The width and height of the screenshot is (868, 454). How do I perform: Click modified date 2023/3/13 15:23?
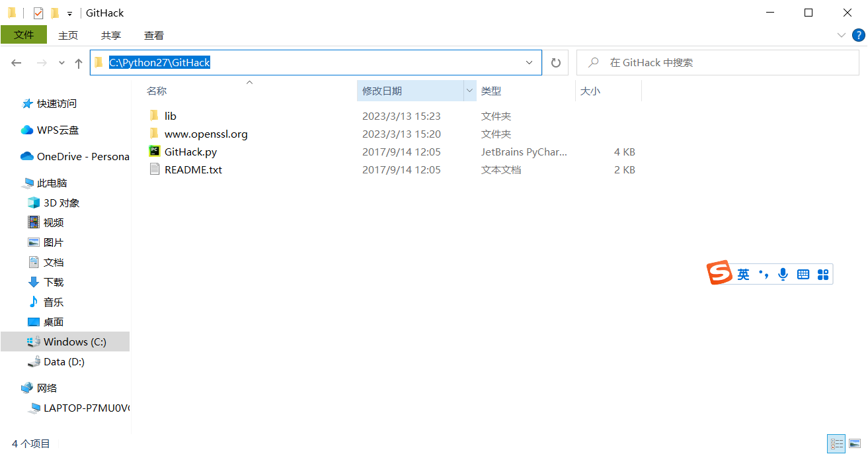tap(401, 116)
